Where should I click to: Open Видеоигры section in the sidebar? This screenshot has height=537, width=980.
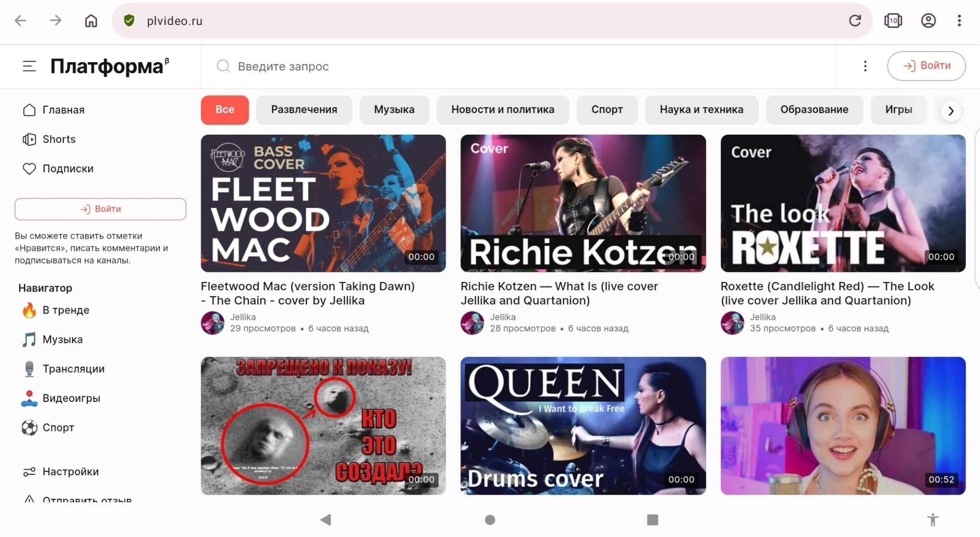[x=71, y=398]
